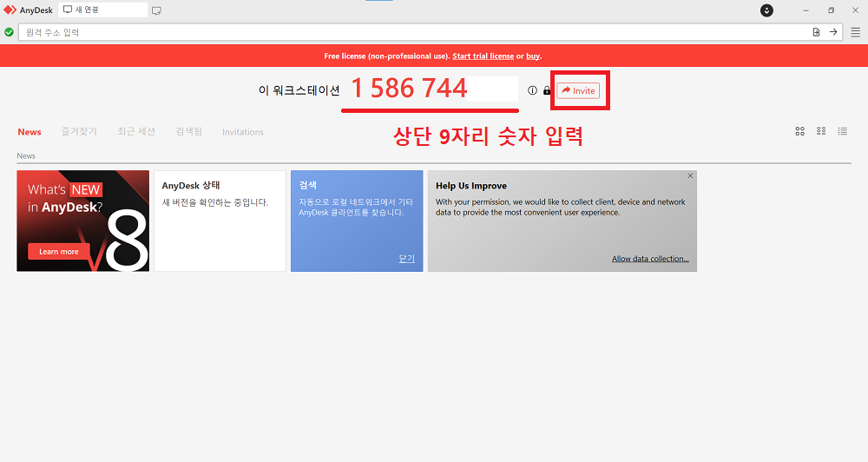The width and height of the screenshot is (868, 462).
Task: Select small tiles view icon
Action: tap(821, 131)
